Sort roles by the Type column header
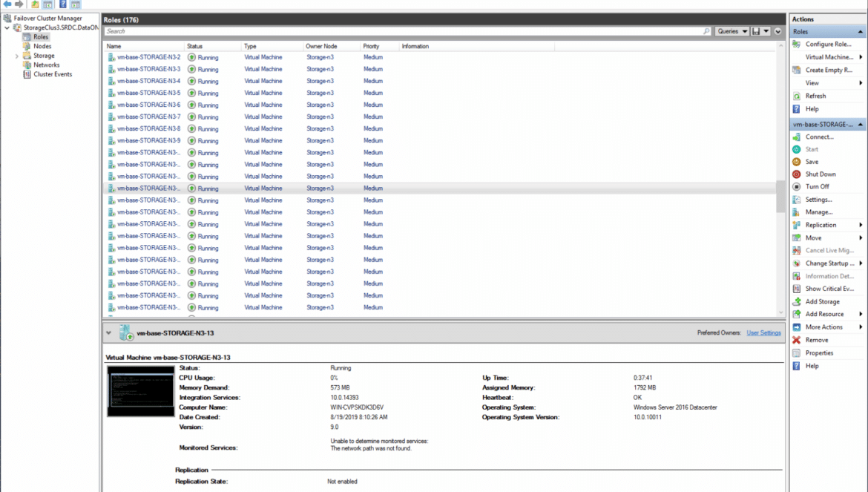The height and width of the screenshot is (492, 868). [x=272, y=47]
